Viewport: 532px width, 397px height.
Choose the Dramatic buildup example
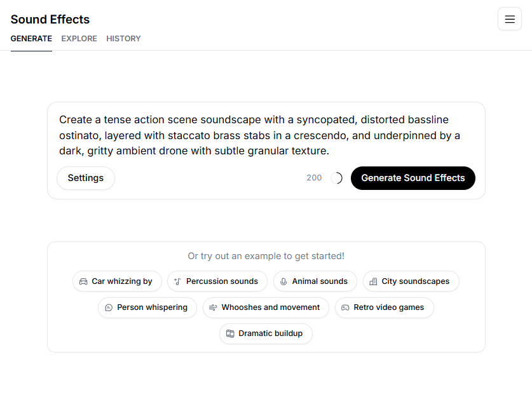[x=270, y=333]
